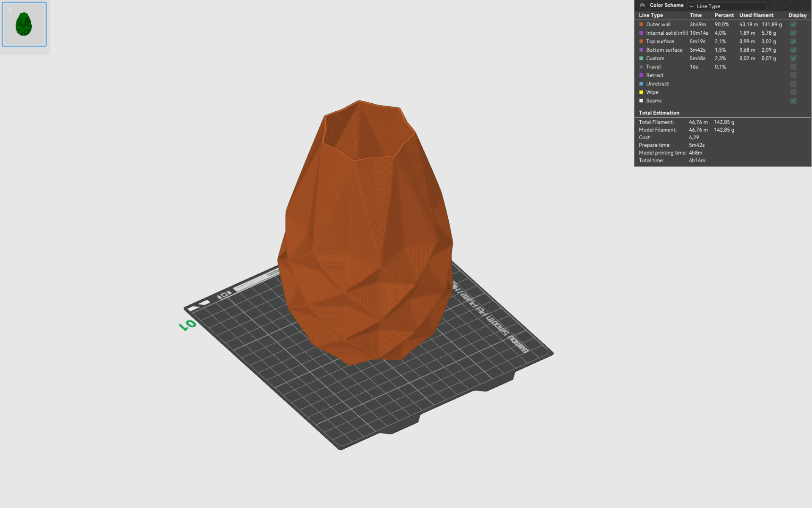
Task: Click the green 01 plate number label
Action: pyautogui.click(x=188, y=325)
